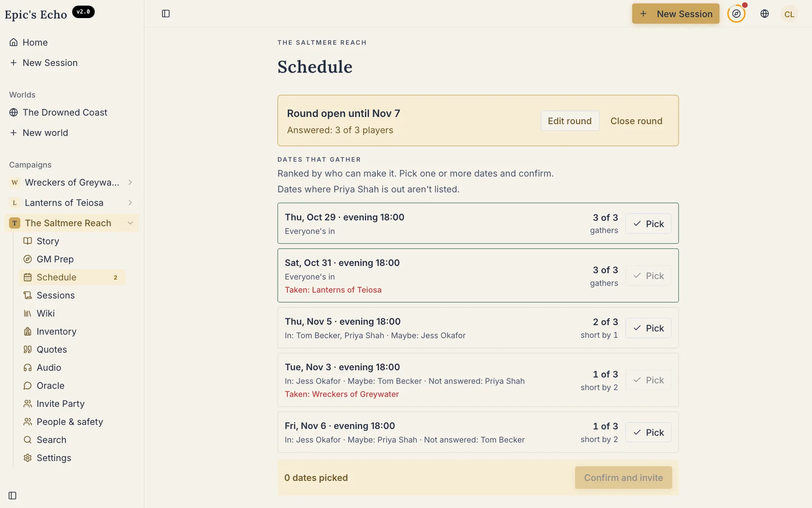Expand the Lanterns of Teiosa campaign
812x508 pixels.
click(130, 203)
